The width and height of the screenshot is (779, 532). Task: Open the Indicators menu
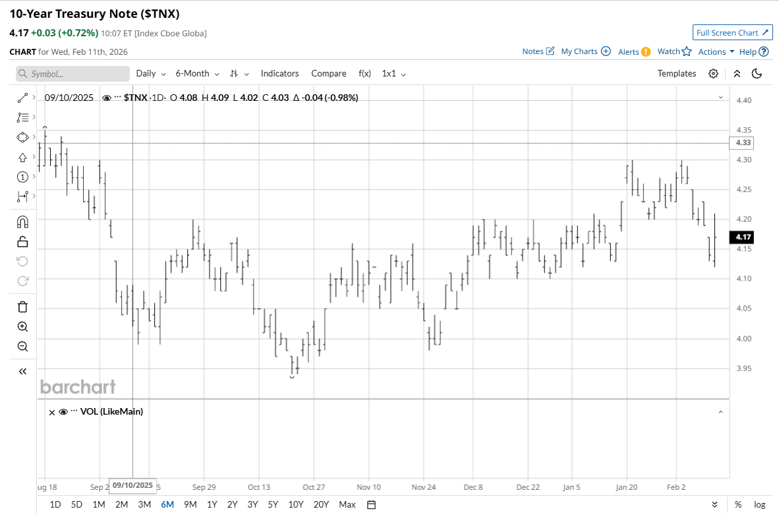click(279, 74)
